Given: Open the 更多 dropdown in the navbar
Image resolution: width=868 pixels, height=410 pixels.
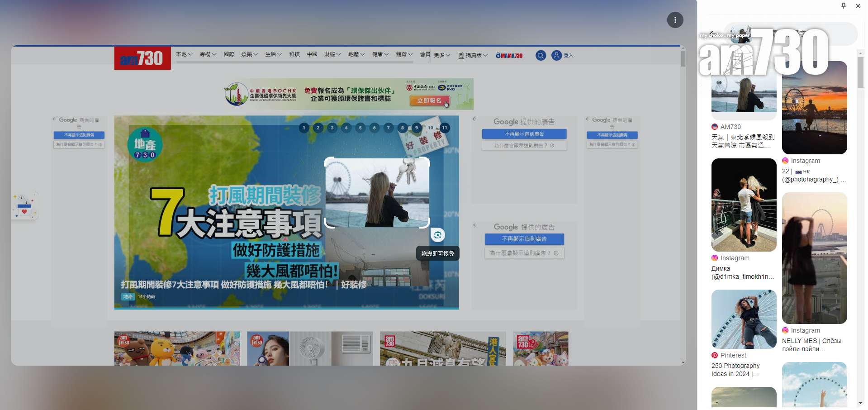Looking at the screenshot, I should 440,55.
